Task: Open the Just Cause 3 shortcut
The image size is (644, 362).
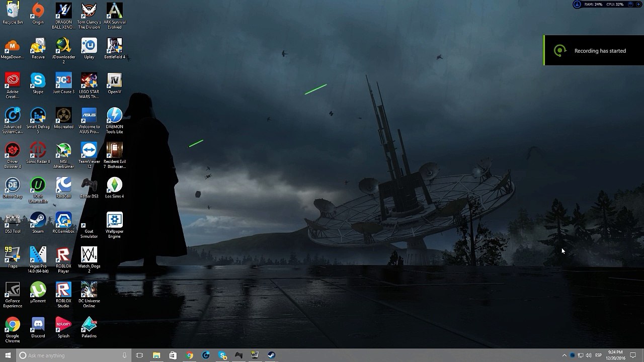Action: [63, 83]
